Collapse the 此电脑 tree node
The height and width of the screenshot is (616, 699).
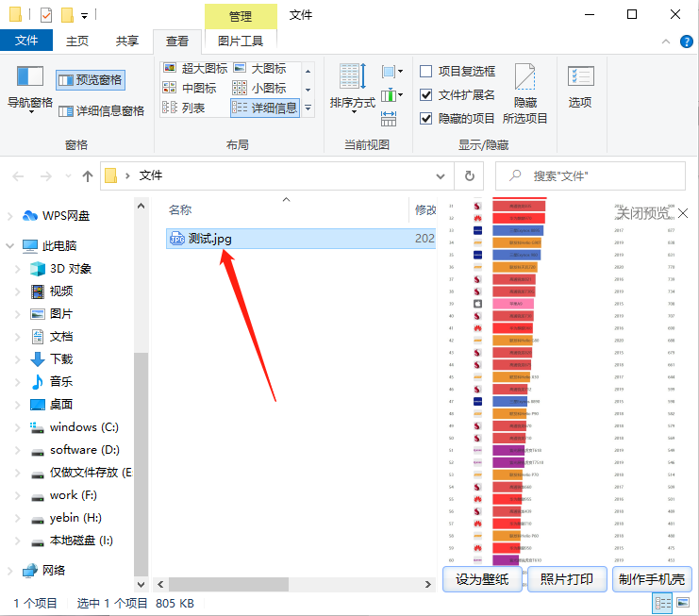[9, 245]
